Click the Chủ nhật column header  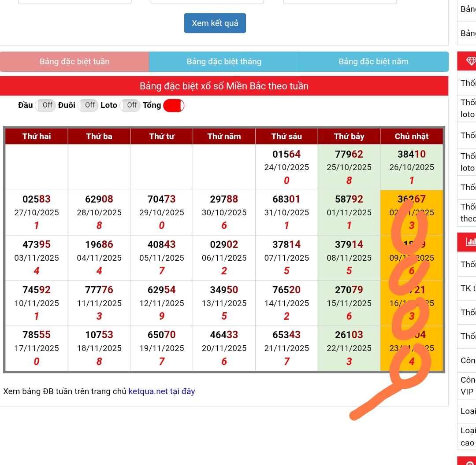[x=412, y=137]
